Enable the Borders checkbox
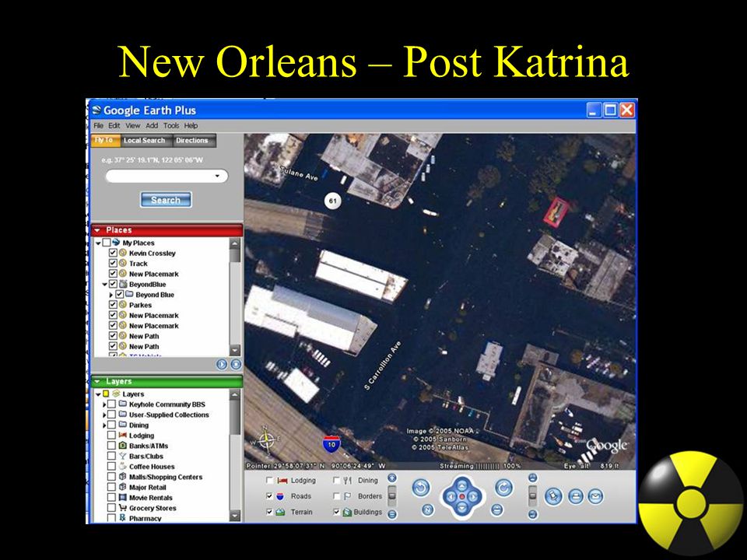Image resolution: width=747 pixels, height=560 pixels. click(x=336, y=495)
